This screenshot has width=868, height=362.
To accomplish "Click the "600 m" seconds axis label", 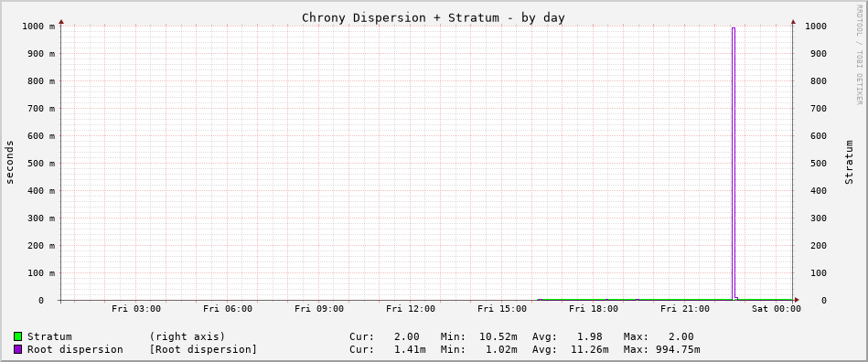I will (x=41, y=135).
